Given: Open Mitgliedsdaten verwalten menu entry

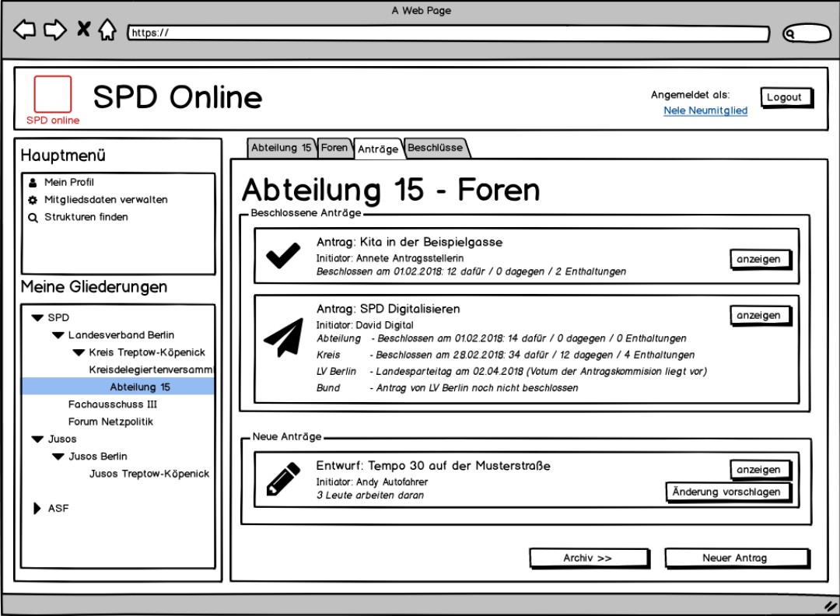Looking at the screenshot, I should coord(106,200).
